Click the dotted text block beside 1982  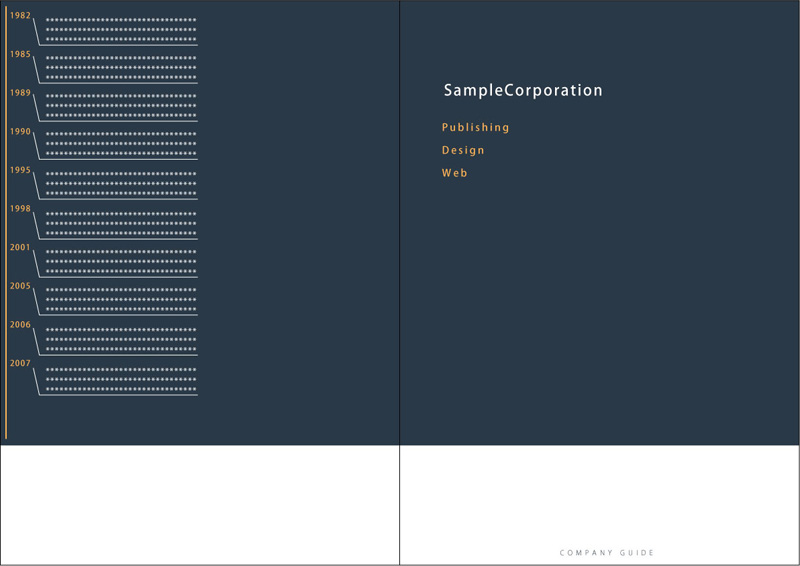click(x=121, y=30)
